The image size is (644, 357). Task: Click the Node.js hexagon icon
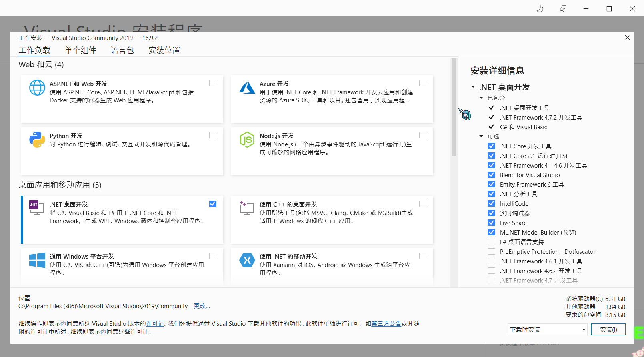[247, 140]
